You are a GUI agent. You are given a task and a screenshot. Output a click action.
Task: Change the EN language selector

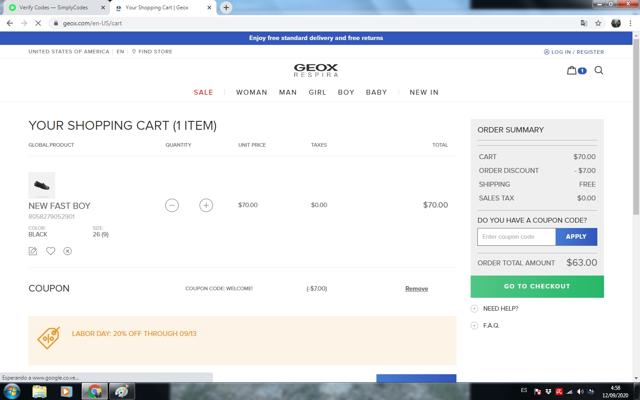click(120, 51)
